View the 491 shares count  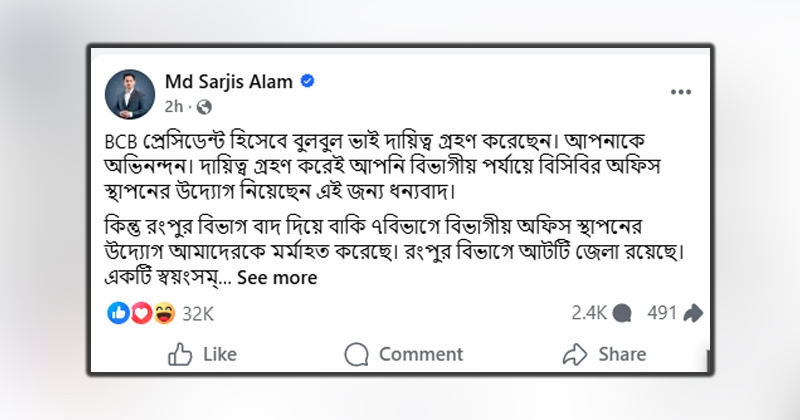(x=662, y=313)
